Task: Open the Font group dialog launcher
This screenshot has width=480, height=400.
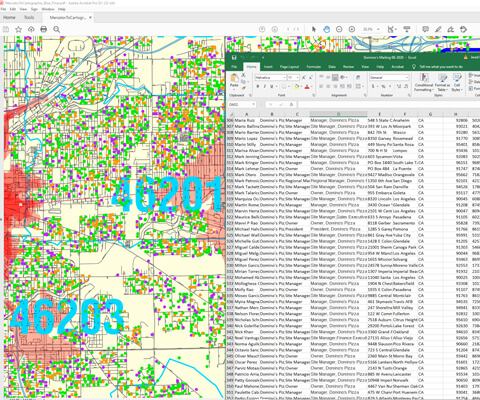Action: coord(313,95)
